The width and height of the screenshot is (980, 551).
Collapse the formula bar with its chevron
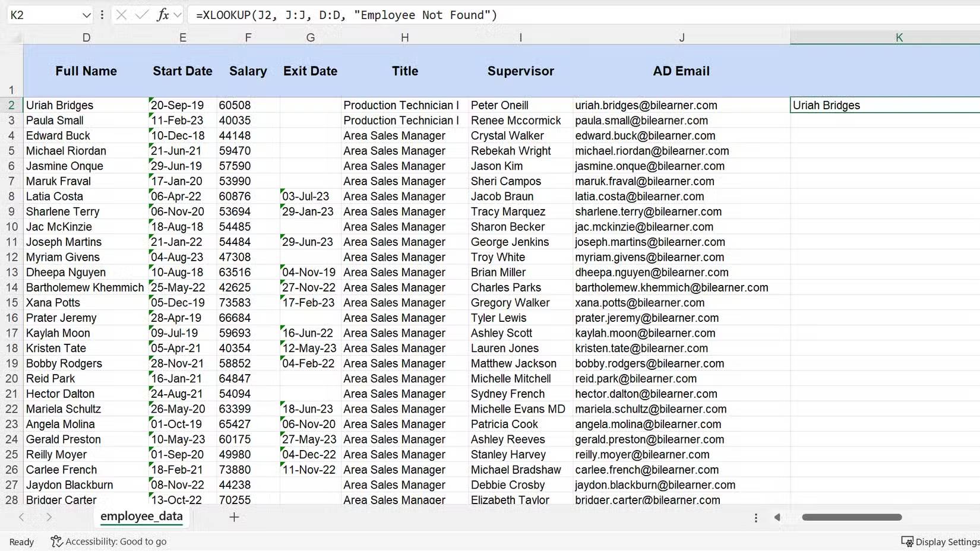(178, 15)
